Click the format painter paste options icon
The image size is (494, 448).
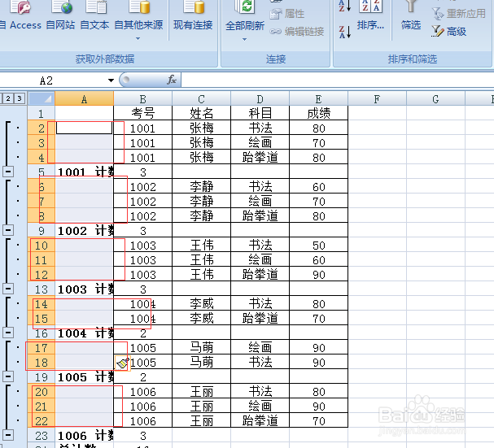click(123, 363)
